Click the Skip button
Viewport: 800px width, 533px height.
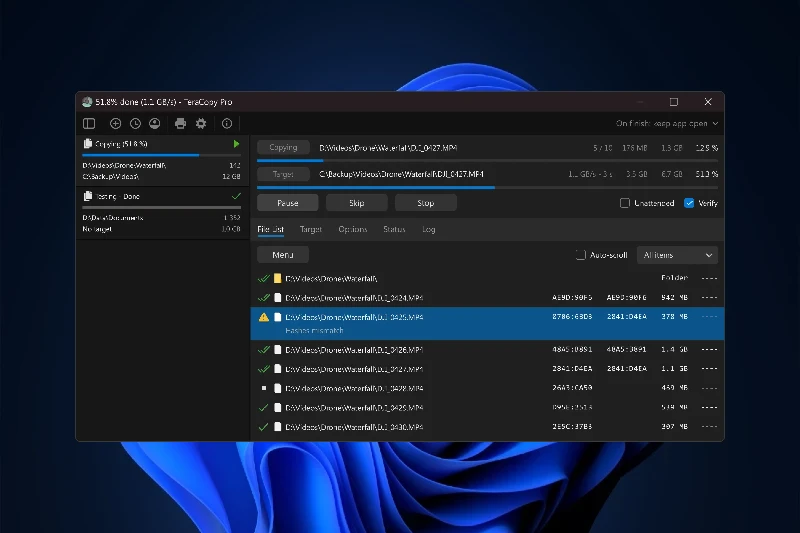click(357, 203)
